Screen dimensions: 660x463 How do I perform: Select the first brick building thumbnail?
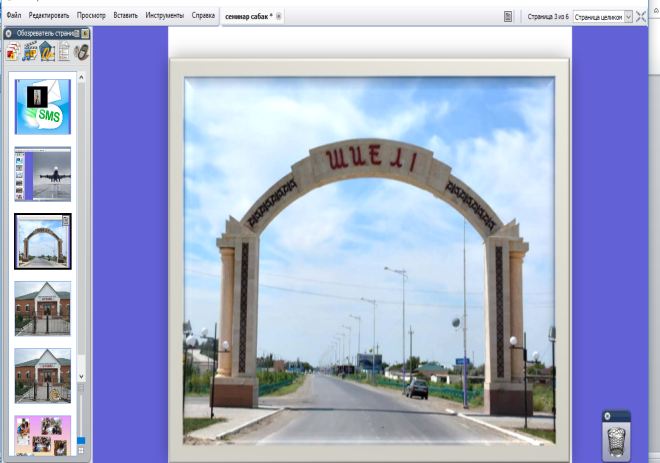tap(43, 309)
